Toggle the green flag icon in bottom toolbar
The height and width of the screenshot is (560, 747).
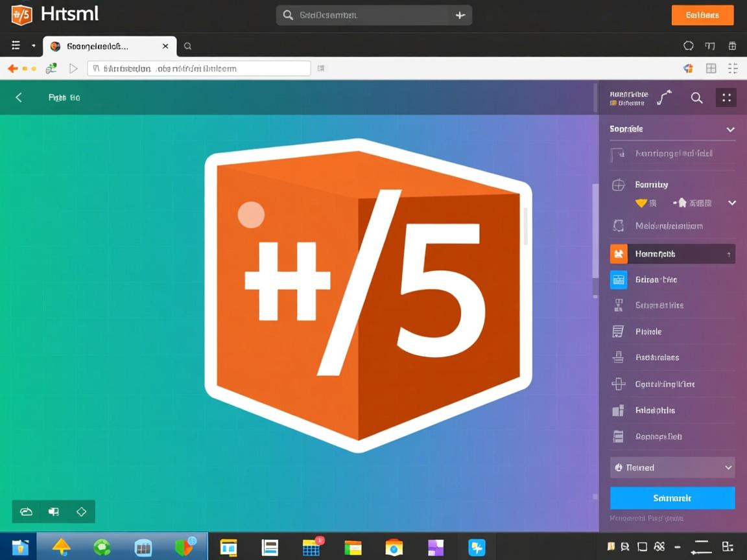pos(53,511)
